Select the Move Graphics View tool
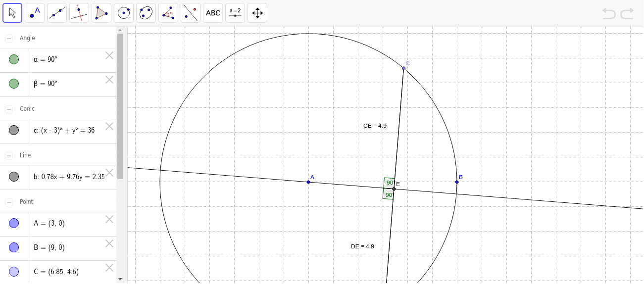The height and width of the screenshot is (284, 644). [257, 13]
